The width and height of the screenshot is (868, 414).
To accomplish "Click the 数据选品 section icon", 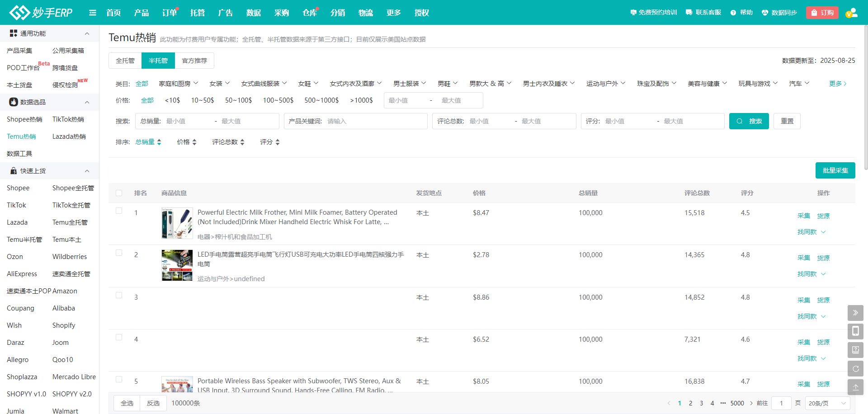I will [x=14, y=102].
